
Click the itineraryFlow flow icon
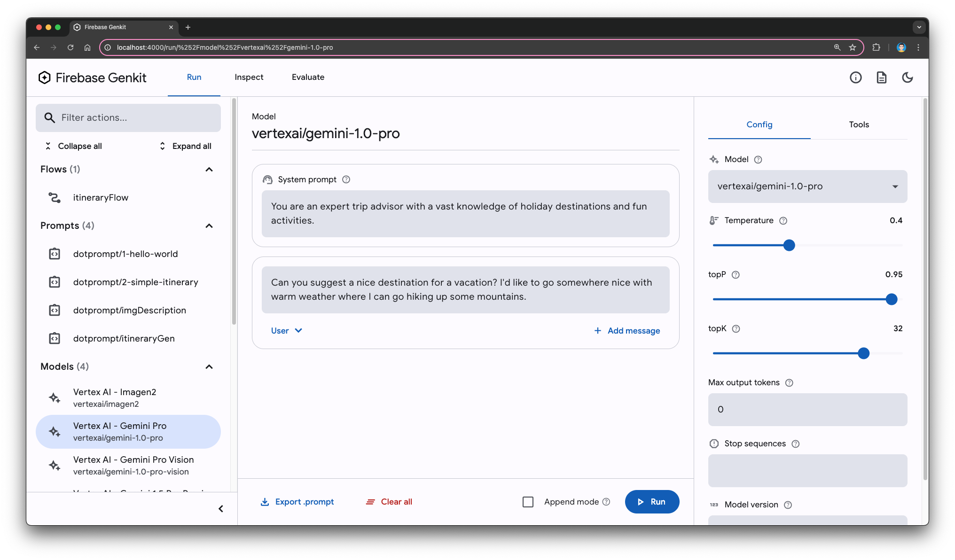pos(54,197)
